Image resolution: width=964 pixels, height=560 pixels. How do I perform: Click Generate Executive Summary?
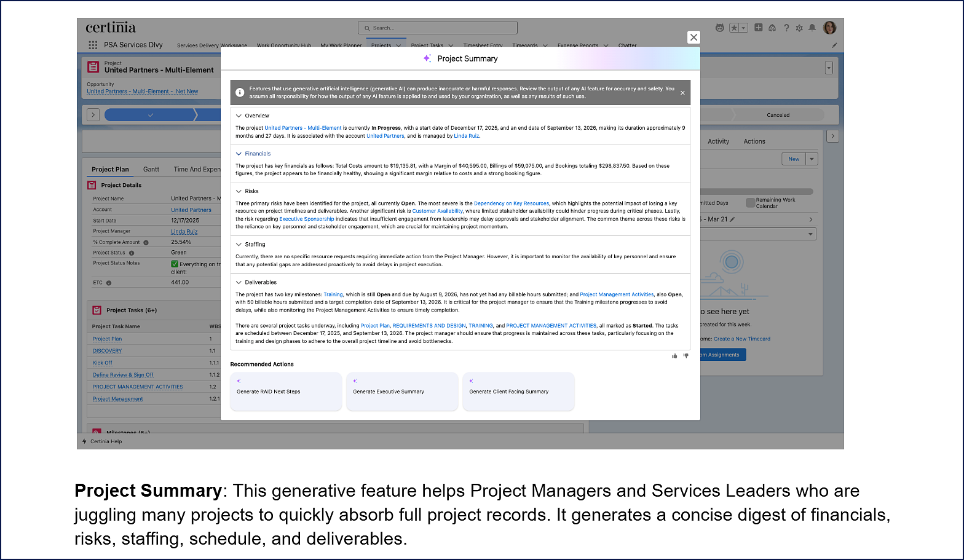tap(402, 391)
